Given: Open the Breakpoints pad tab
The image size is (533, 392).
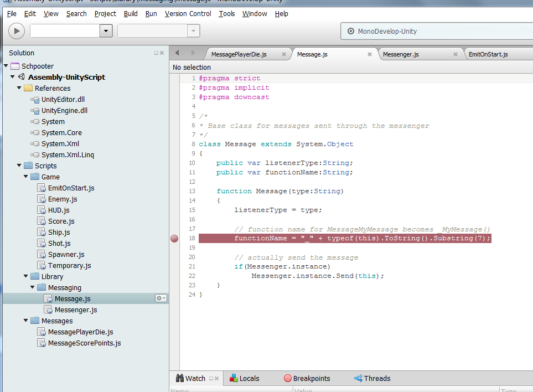Looking at the screenshot, I should click(x=307, y=378).
